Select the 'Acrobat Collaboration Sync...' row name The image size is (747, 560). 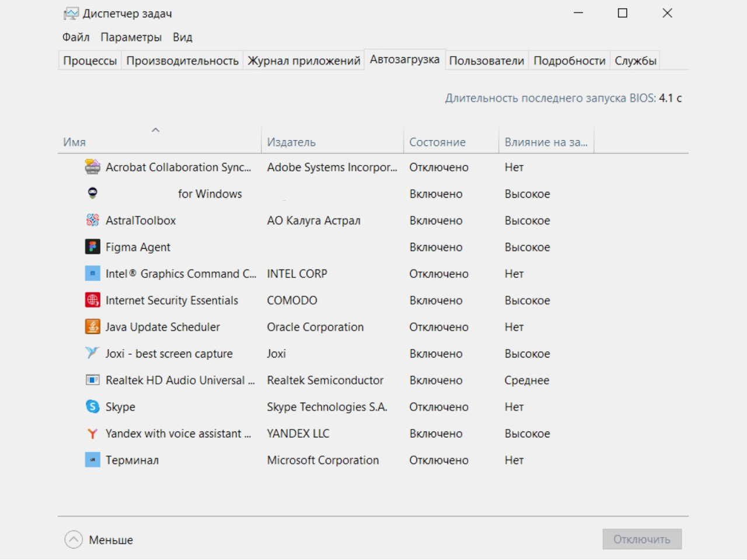click(179, 167)
